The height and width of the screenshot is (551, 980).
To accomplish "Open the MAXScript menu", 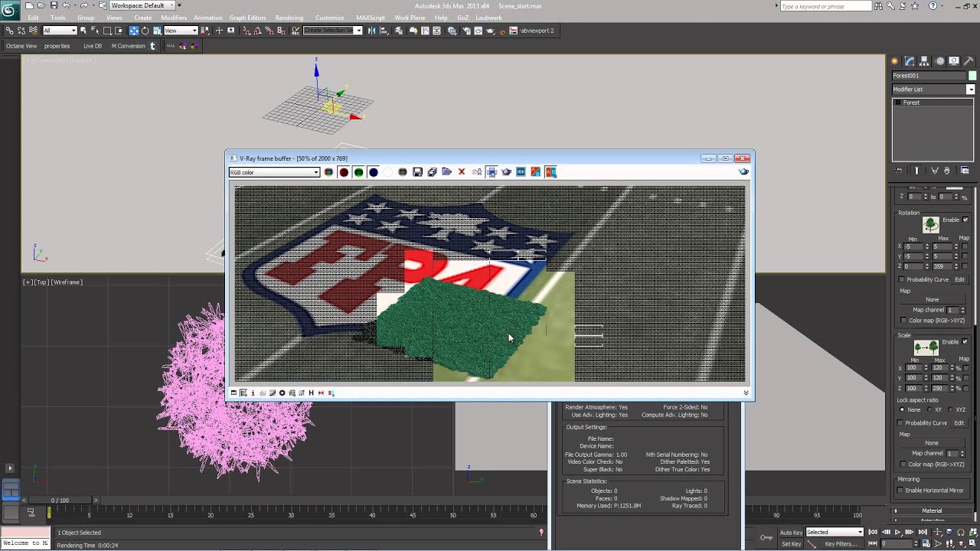I will pos(371,18).
